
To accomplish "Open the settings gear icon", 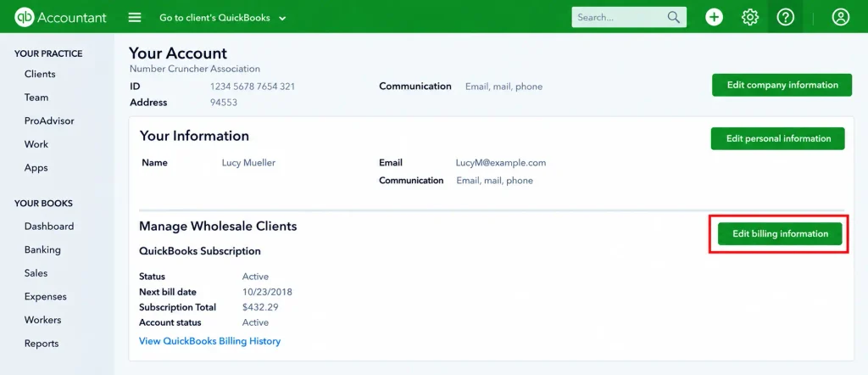I will click(750, 17).
